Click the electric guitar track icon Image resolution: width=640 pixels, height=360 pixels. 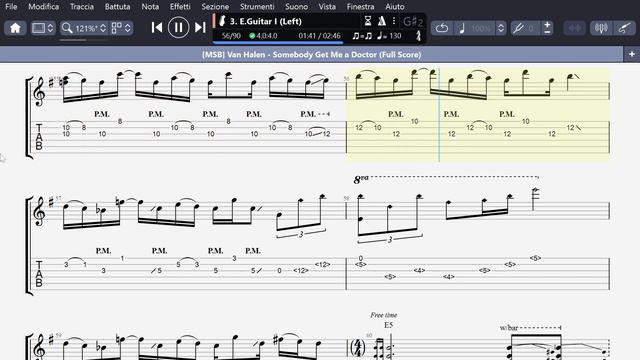(x=222, y=21)
